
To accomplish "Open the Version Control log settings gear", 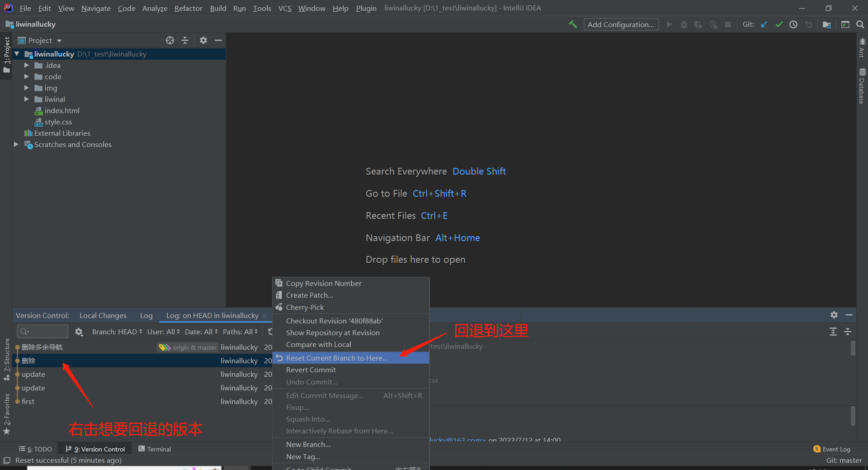I will pos(79,332).
